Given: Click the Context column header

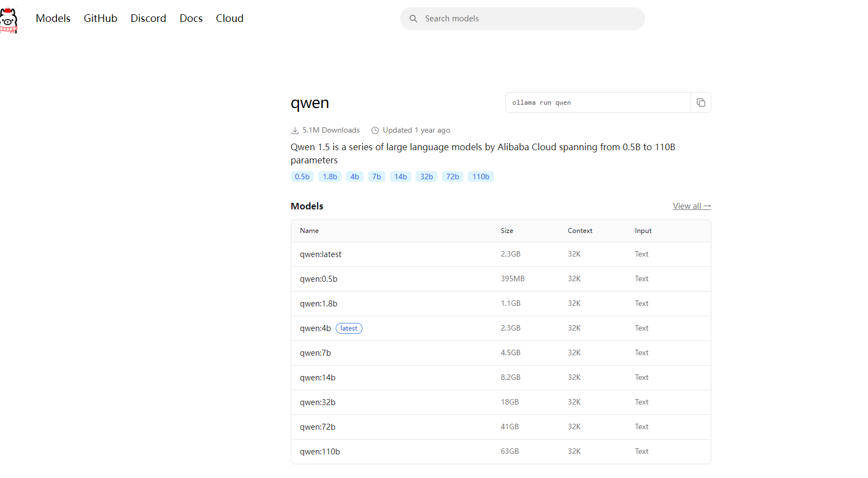Looking at the screenshot, I should tap(580, 231).
